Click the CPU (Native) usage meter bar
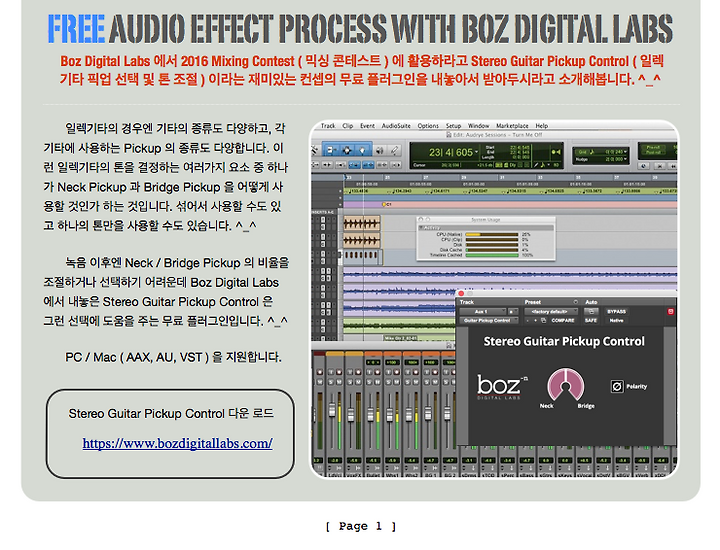The height and width of the screenshot is (550, 720). pyautogui.click(x=492, y=235)
